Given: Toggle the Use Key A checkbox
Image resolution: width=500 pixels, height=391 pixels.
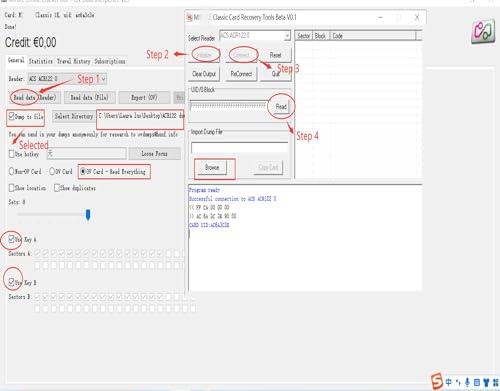Looking at the screenshot, I should [12, 239].
